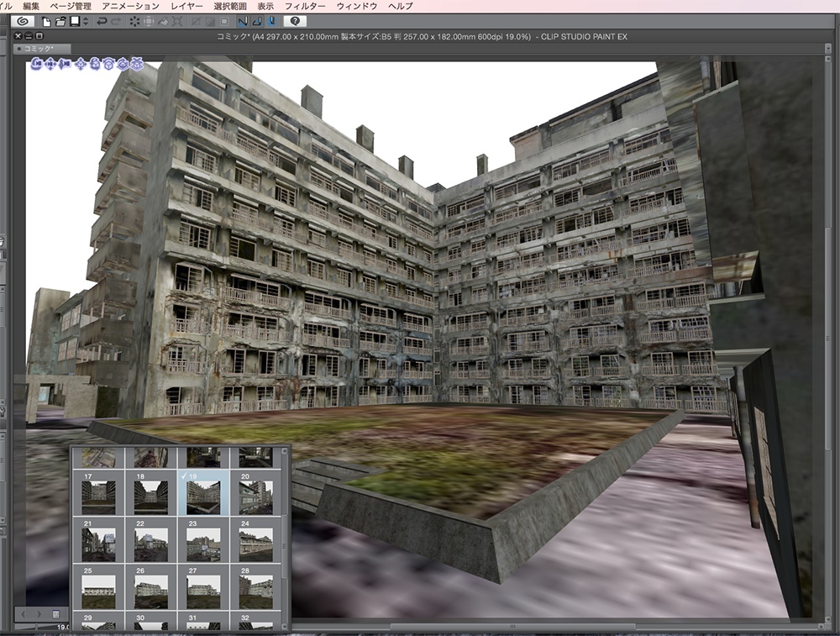Screen dimensions: 840x636
Task: Toggle Snap to Ruler
Action: [243, 22]
